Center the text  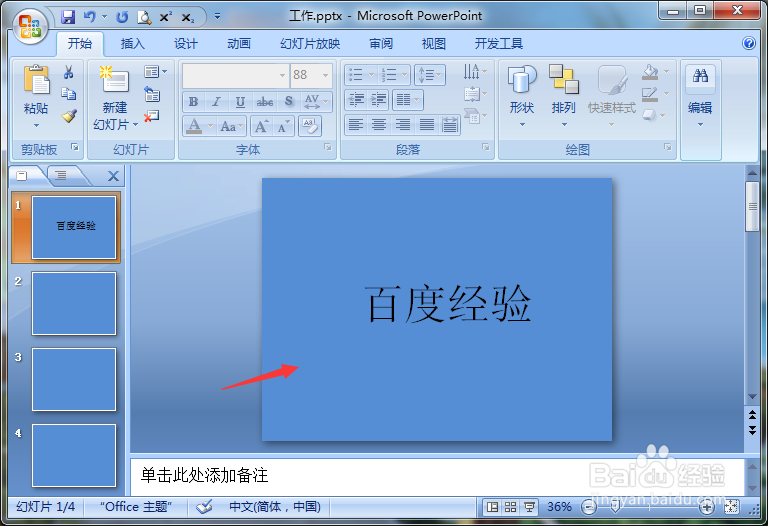379,125
